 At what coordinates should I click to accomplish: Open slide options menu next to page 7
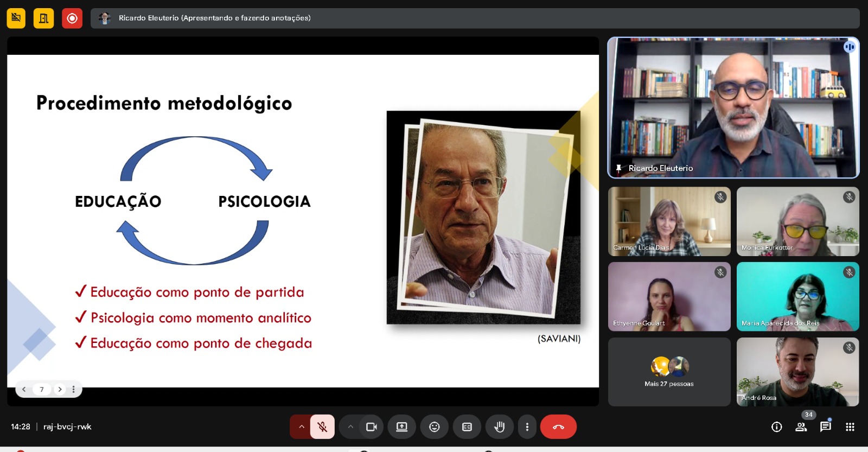click(74, 389)
